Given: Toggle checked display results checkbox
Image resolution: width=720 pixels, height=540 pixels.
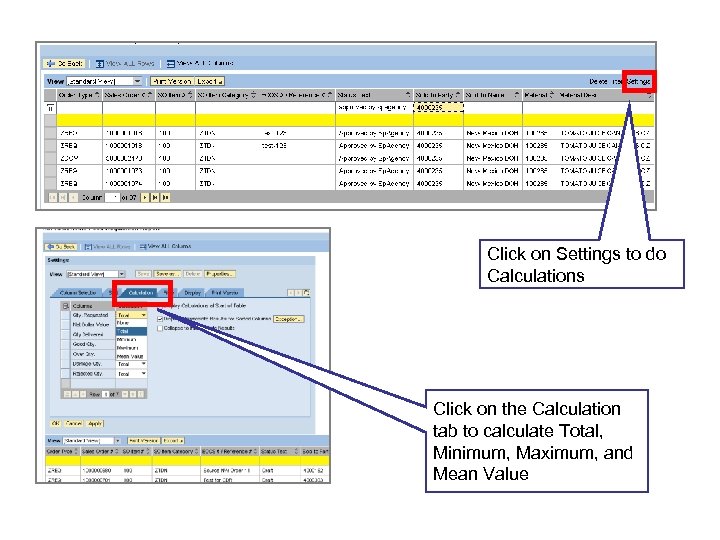Looking at the screenshot, I should [160, 319].
